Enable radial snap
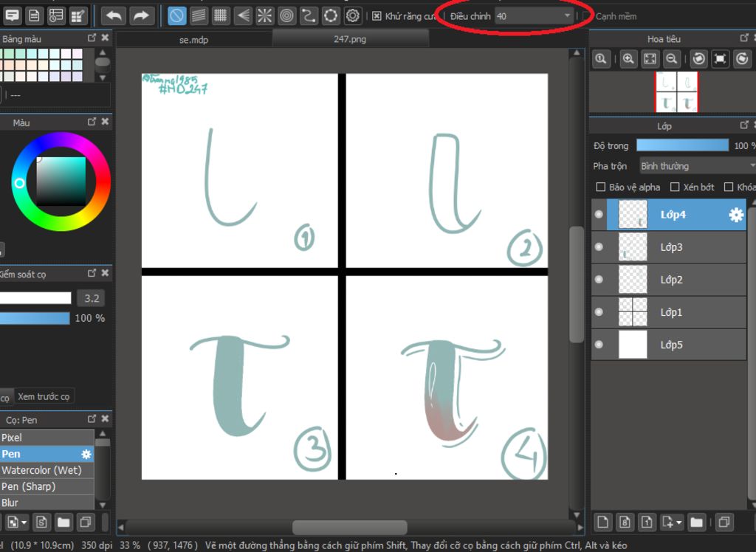The image size is (756, 552). (x=264, y=16)
